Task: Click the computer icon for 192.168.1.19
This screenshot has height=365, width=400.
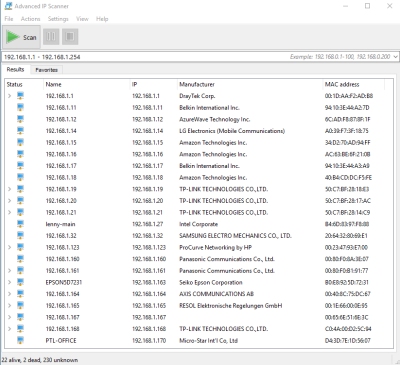Action: pyautogui.click(x=20, y=189)
